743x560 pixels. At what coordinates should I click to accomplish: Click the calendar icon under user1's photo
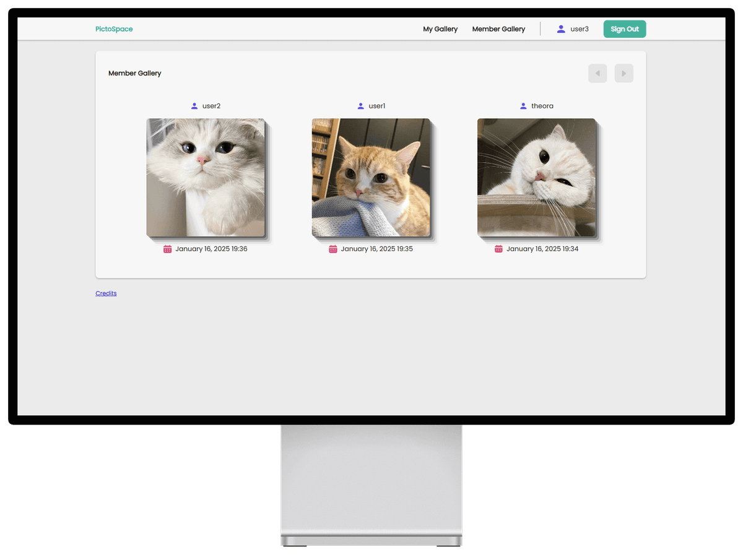[332, 249]
